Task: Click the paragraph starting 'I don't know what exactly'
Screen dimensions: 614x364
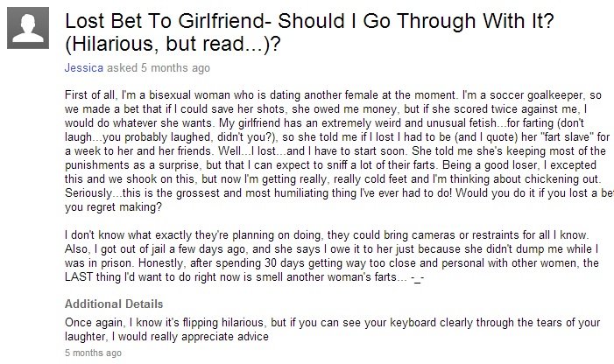Action: (x=333, y=257)
